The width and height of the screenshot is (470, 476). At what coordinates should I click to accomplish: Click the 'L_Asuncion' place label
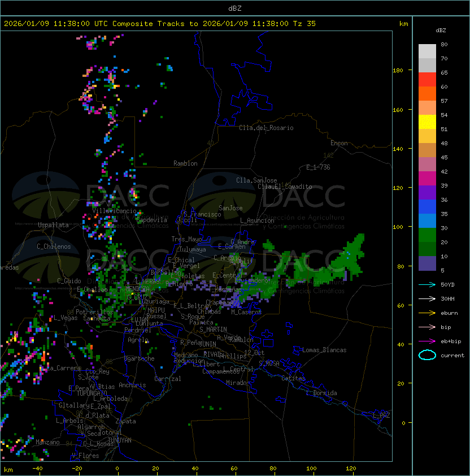[257, 220]
